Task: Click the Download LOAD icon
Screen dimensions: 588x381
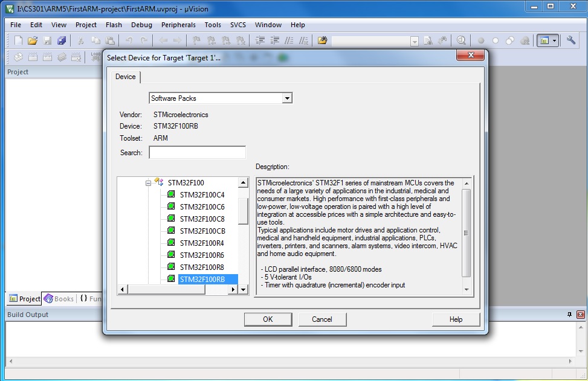Action: pyautogui.click(x=95, y=57)
